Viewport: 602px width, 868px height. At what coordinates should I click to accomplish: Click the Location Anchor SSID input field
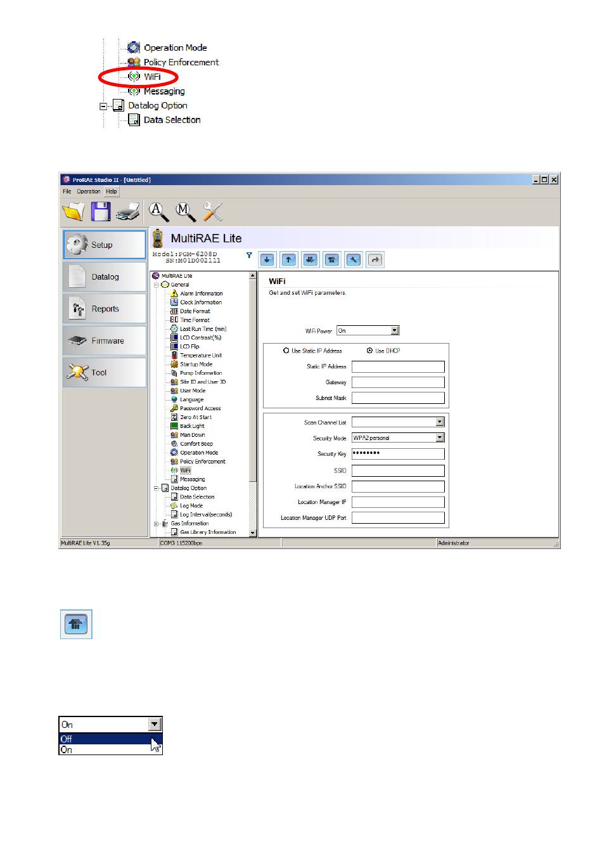pyautogui.click(x=398, y=486)
